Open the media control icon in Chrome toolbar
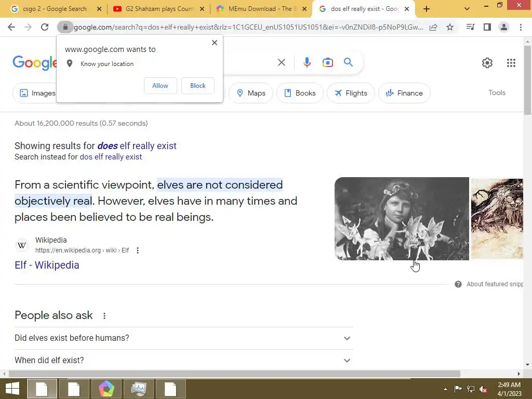Image resolution: width=532 pixels, height=399 pixels. [x=470, y=27]
